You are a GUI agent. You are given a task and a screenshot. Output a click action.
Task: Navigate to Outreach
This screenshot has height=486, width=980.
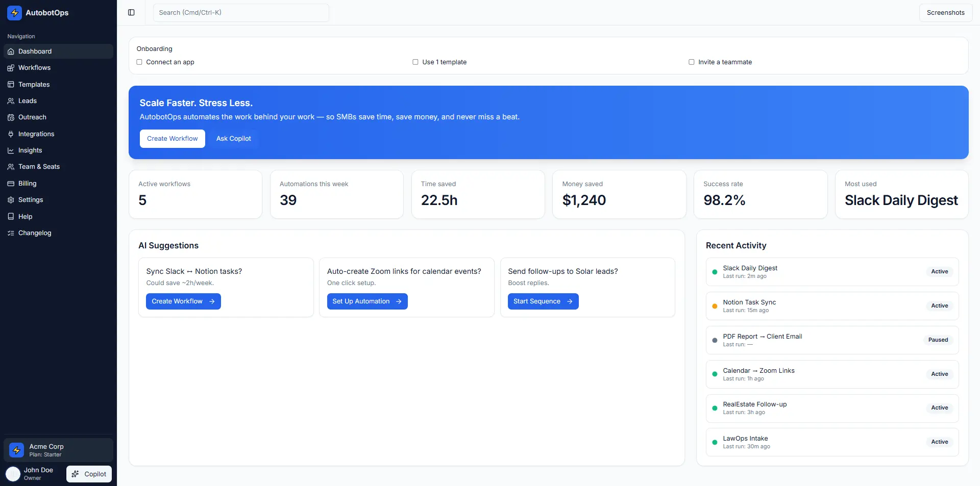coord(58,117)
